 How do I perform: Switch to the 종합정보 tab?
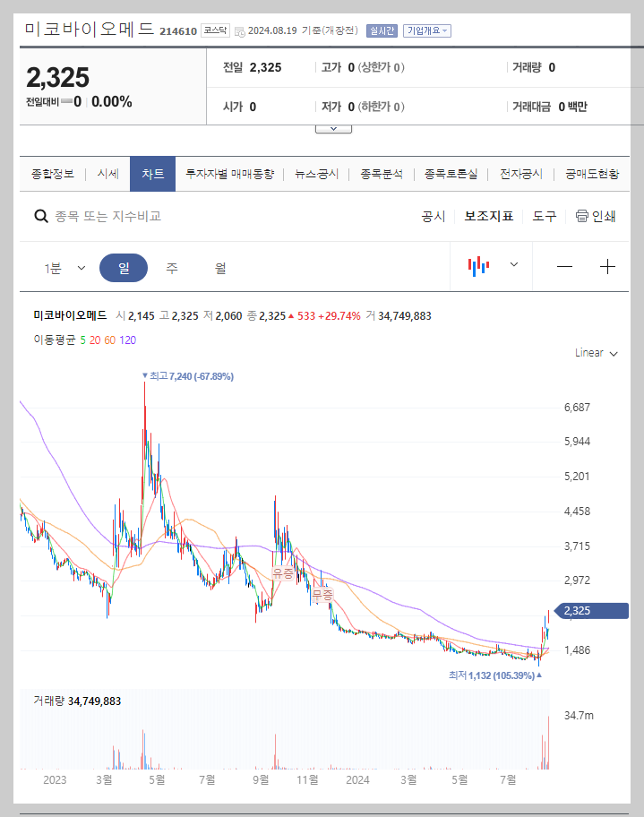click(53, 174)
